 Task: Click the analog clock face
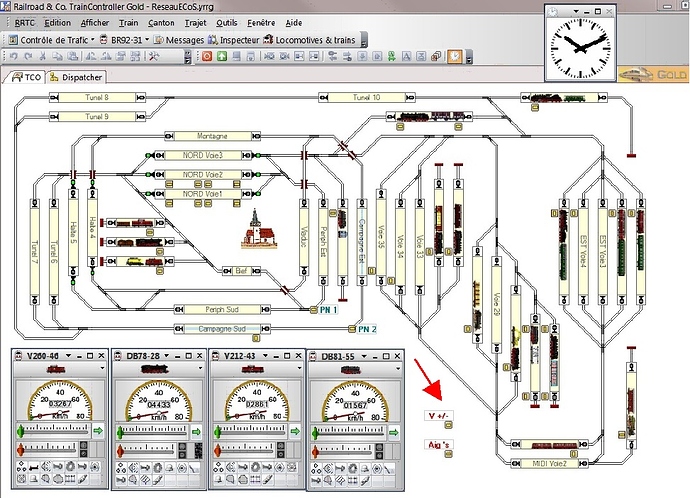point(580,48)
